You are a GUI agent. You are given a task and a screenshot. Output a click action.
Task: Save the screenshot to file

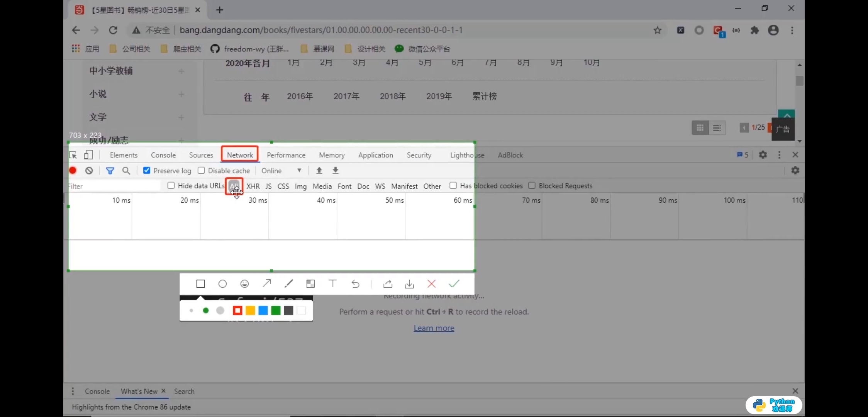[409, 284]
